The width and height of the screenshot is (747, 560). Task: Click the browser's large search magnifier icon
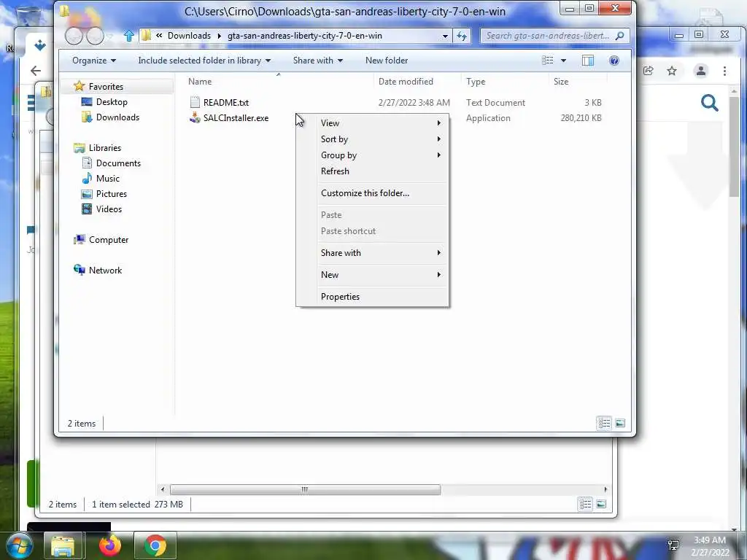(709, 102)
